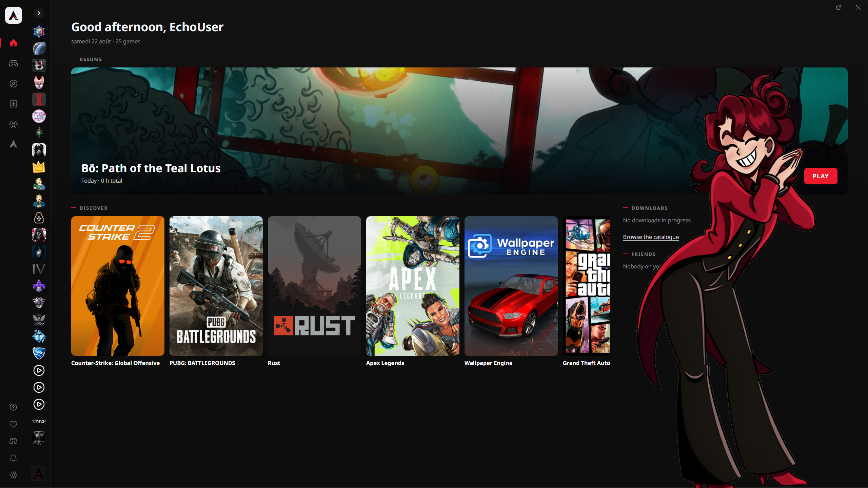Open the PUBG: BATTLEGROUNDS cover card

click(216, 286)
